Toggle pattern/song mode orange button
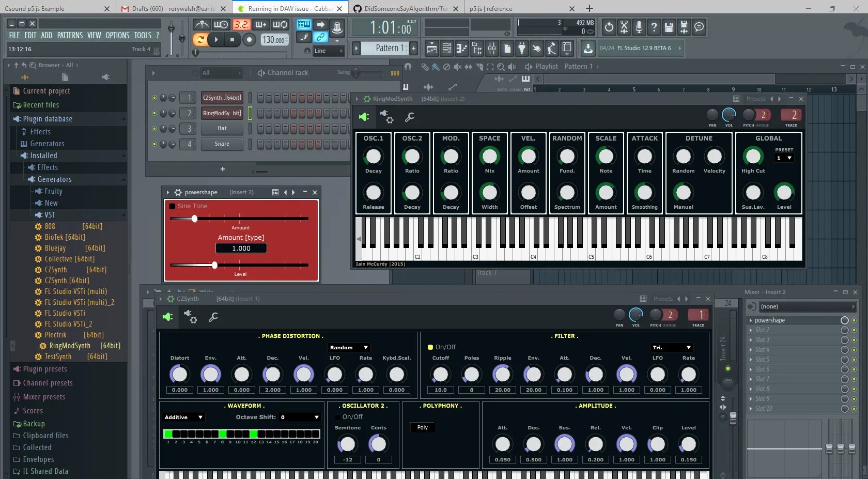Screen dimensions: 868x479 [199, 39]
